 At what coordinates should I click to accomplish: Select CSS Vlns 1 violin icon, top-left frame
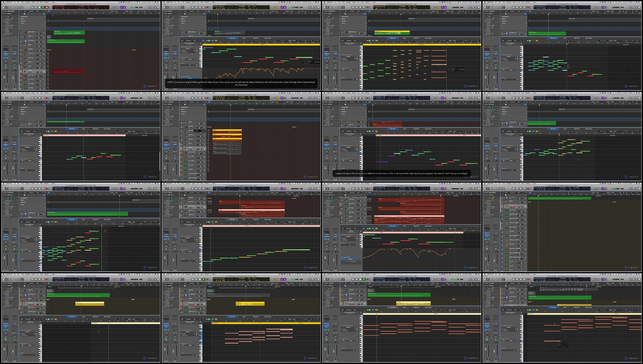pos(25,54)
